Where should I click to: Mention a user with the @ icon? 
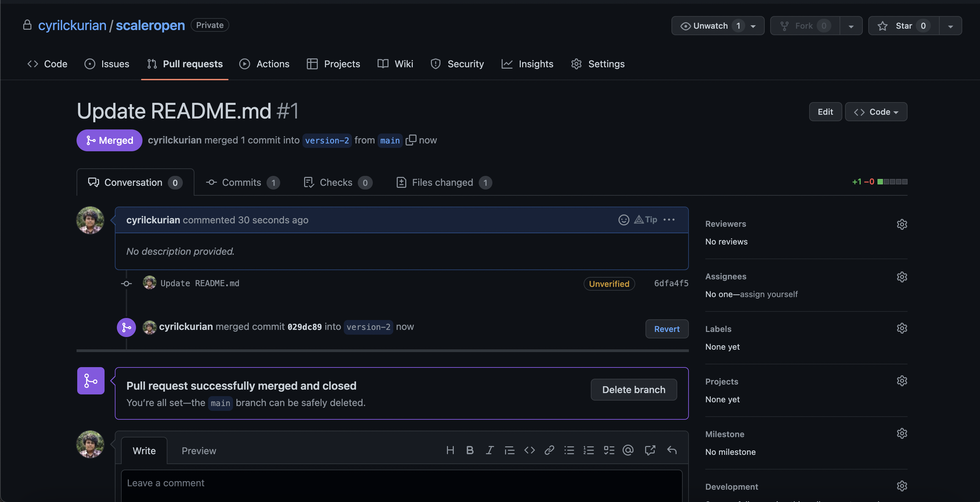(627, 450)
